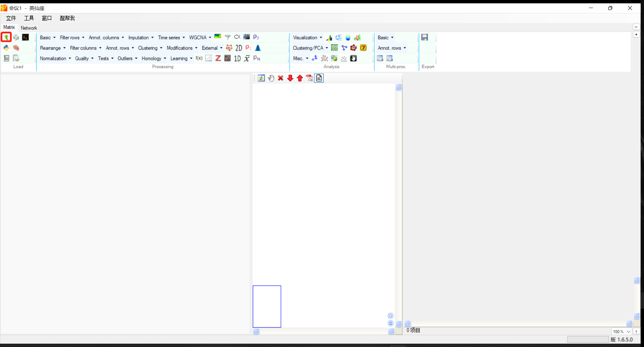Viewport: 644px width, 347px height.
Task: Click the right panel horizontal scrollbar left handle
Action: point(408,323)
